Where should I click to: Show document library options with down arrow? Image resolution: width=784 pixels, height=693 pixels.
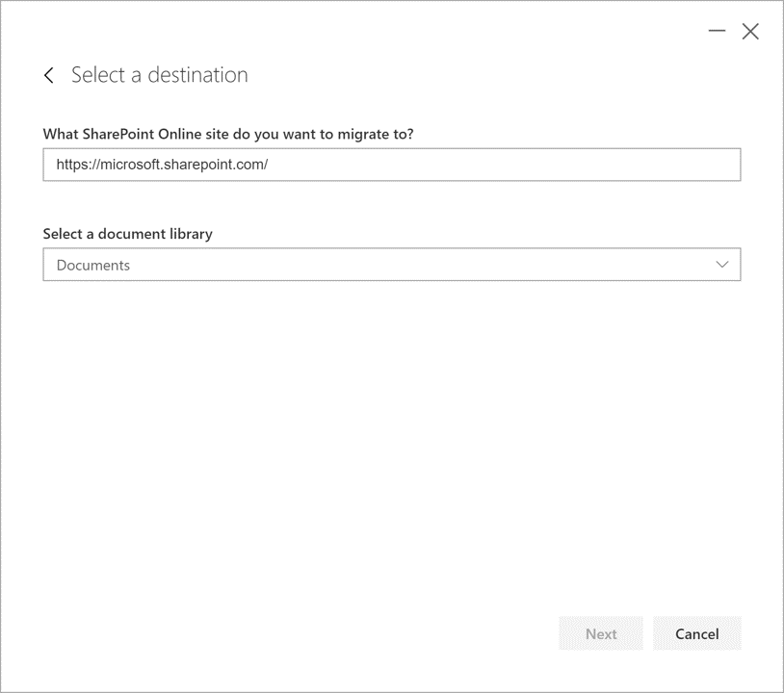[x=722, y=265]
